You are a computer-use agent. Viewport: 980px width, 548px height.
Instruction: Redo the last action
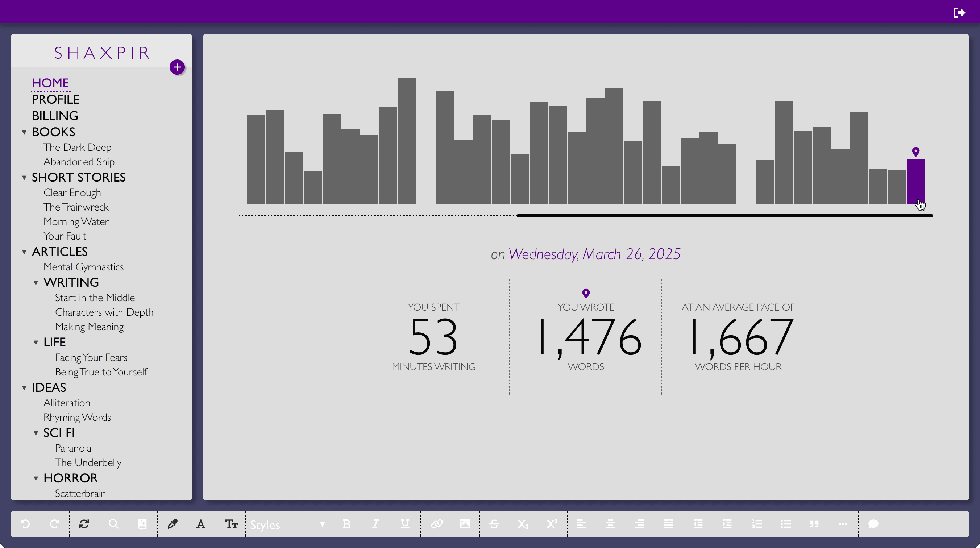[x=55, y=524]
